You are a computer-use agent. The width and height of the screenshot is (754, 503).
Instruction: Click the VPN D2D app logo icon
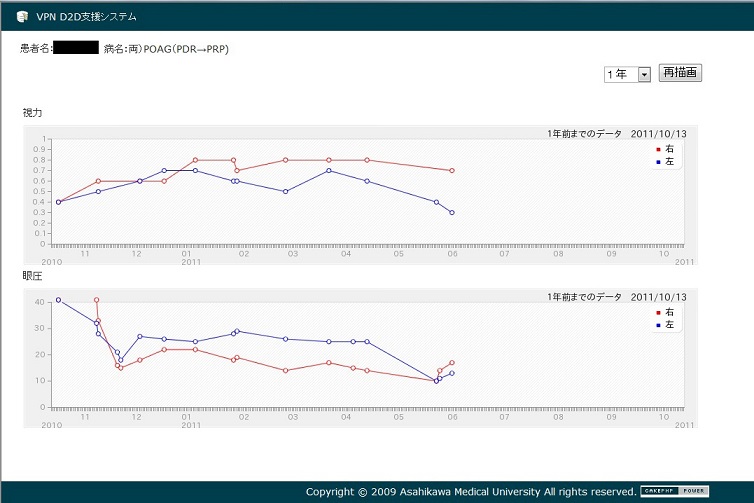[x=22, y=17]
